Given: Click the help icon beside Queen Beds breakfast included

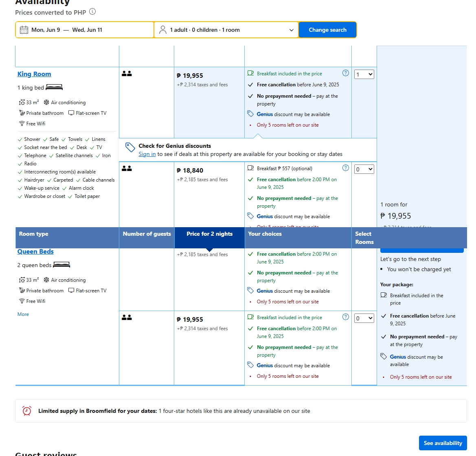Looking at the screenshot, I should [345, 317].
